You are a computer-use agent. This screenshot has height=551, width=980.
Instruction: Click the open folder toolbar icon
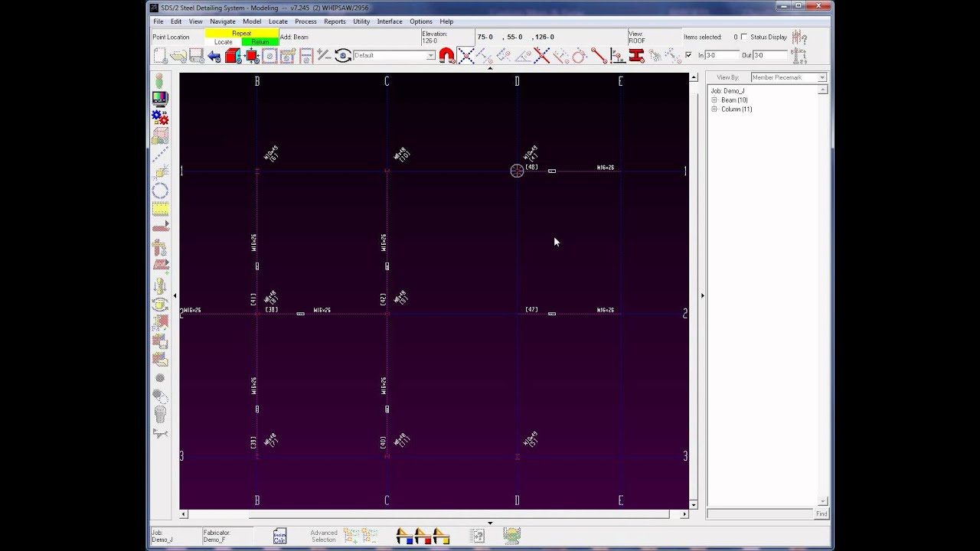coord(178,56)
